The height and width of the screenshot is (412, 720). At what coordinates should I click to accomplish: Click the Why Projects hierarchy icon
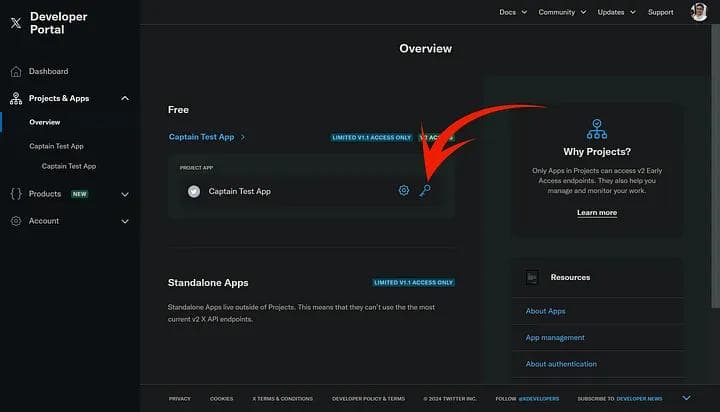[596, 129]
